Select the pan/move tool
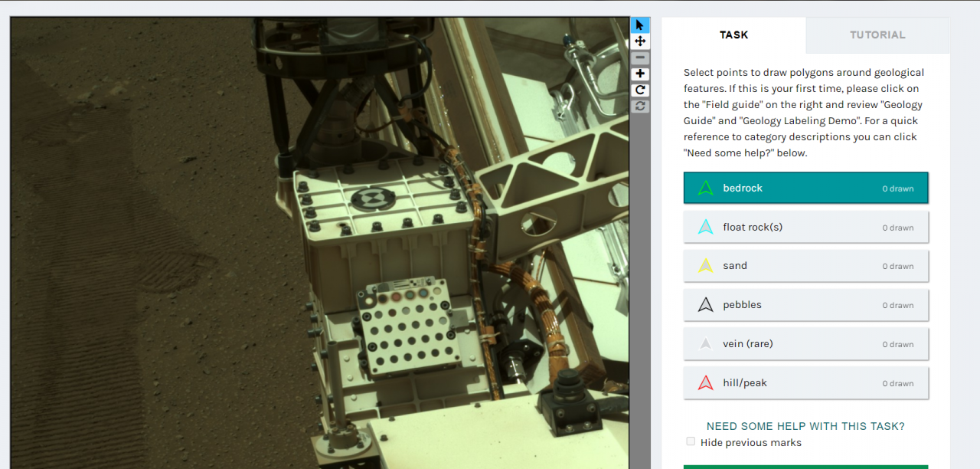 click(640, 41)
